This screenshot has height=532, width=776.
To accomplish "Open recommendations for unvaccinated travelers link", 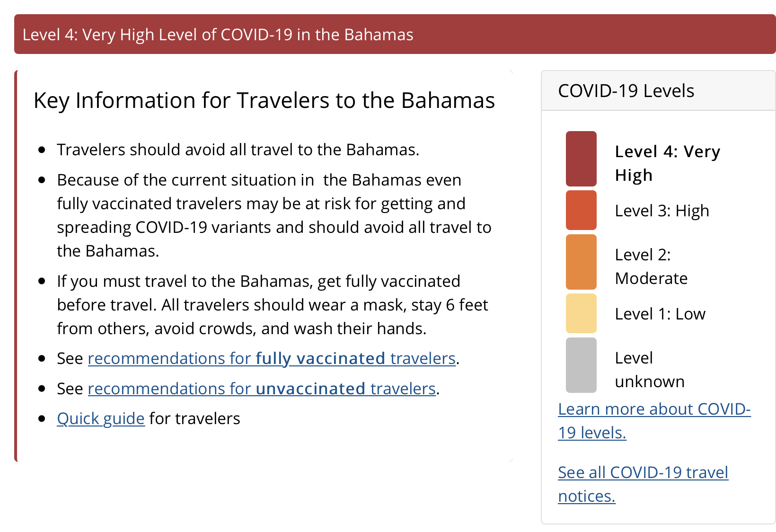I will [262, 389].
